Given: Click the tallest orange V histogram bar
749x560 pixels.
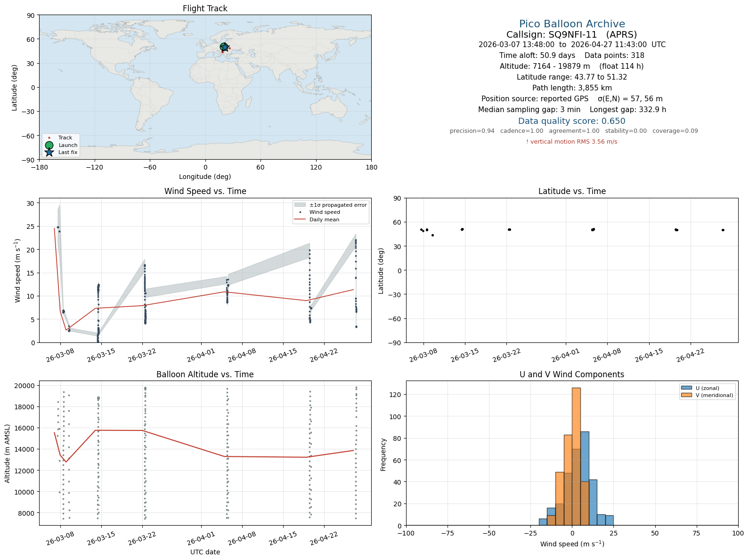Looking at the screenshot, I should pyautogui.click(x=576, y=456).
